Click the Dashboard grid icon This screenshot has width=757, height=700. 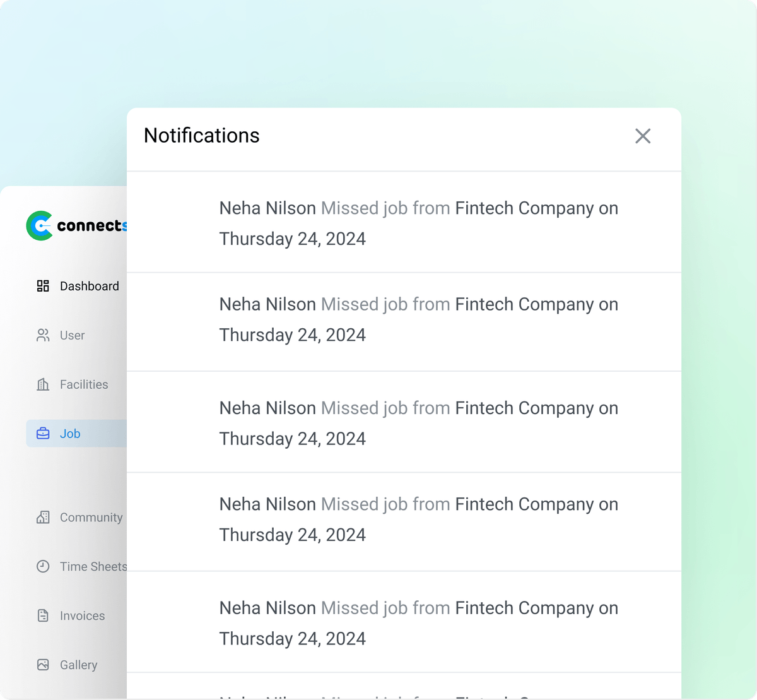tap(43, 286)
